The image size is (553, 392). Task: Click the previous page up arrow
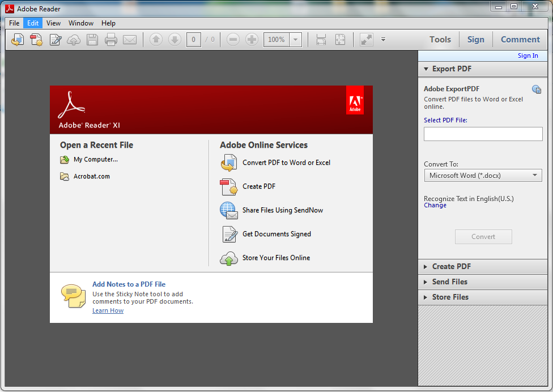point(156,40)
